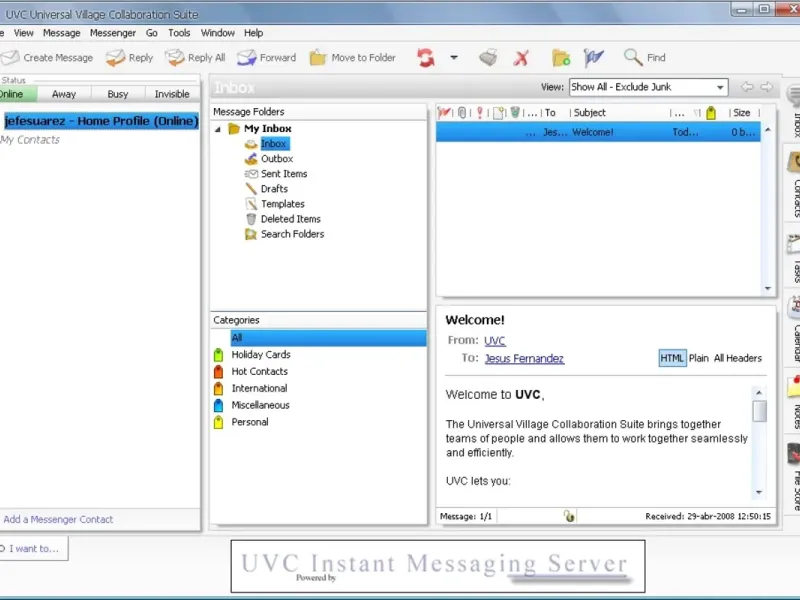The height and width of the screenshot is (600, 800).
Task: Click the Reply All toolbar icon
Action: click(174, 58)
